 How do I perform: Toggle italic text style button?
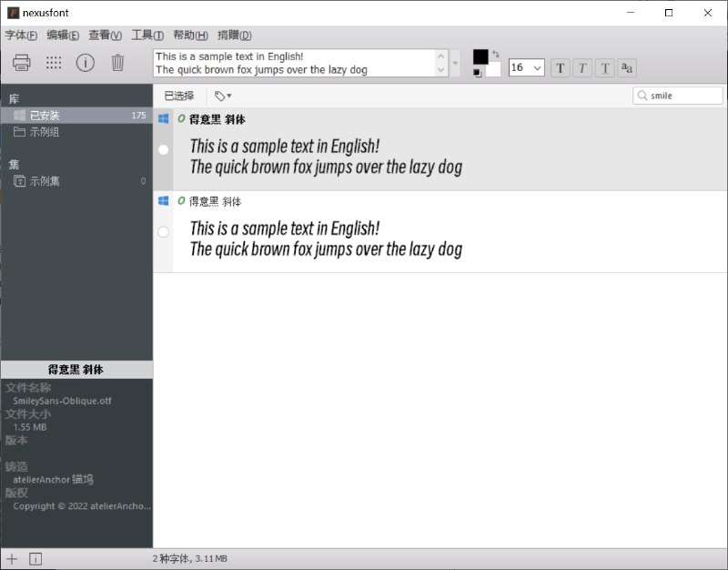tap(582, 67)
